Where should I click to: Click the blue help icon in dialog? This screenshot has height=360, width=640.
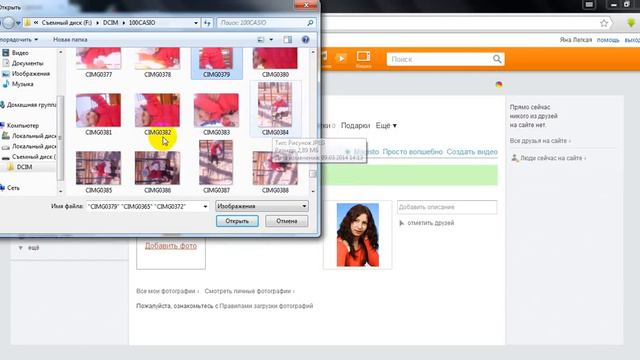click(305, 40)
